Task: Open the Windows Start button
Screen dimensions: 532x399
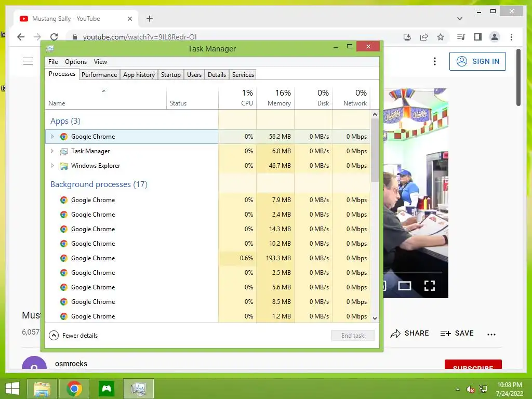Action: pos(12,389)
